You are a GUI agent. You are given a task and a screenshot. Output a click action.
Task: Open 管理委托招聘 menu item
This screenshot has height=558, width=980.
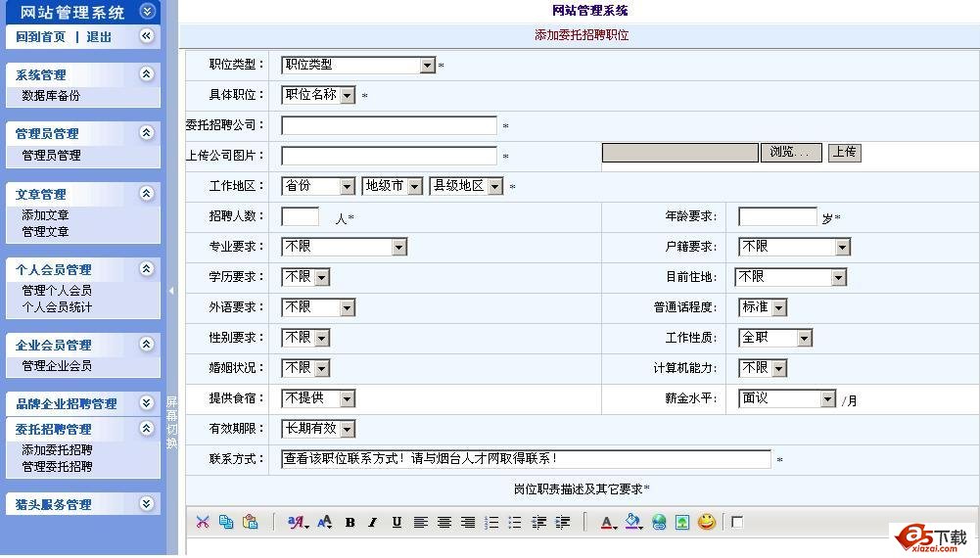[57, 466]
